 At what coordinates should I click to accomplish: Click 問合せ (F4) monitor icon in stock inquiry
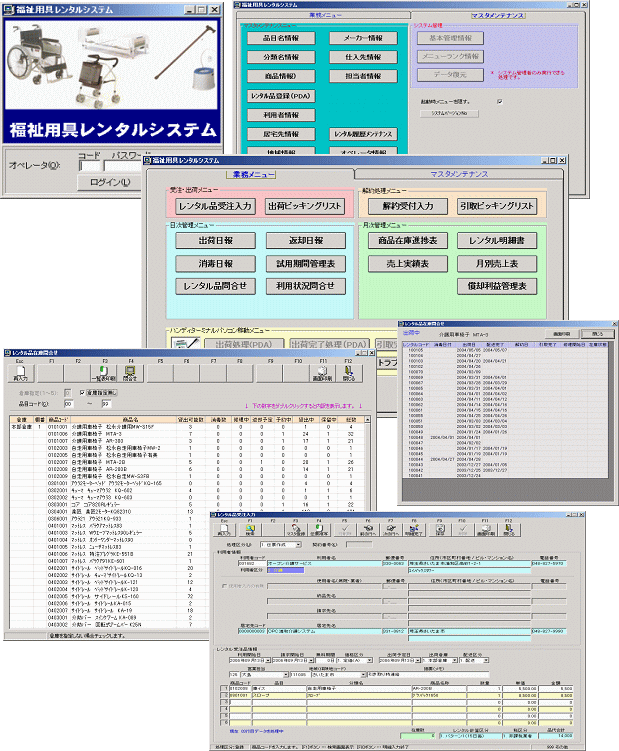coord(129,373)
